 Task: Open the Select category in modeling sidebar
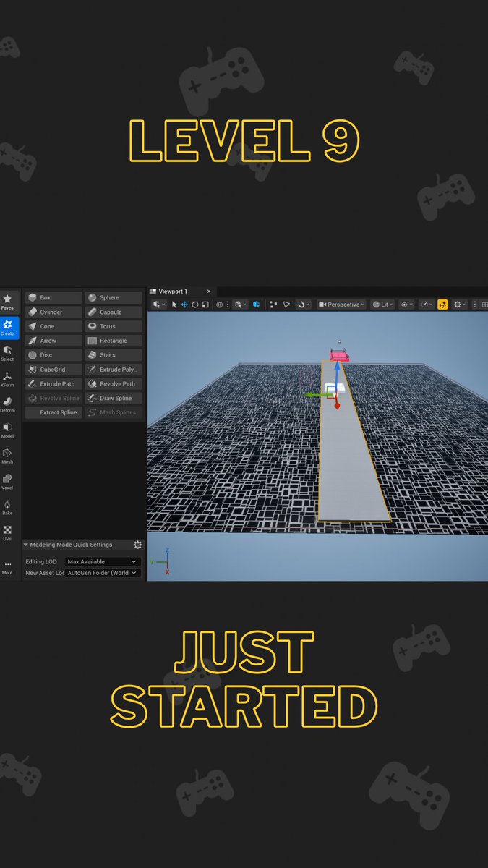click(7, 353)
